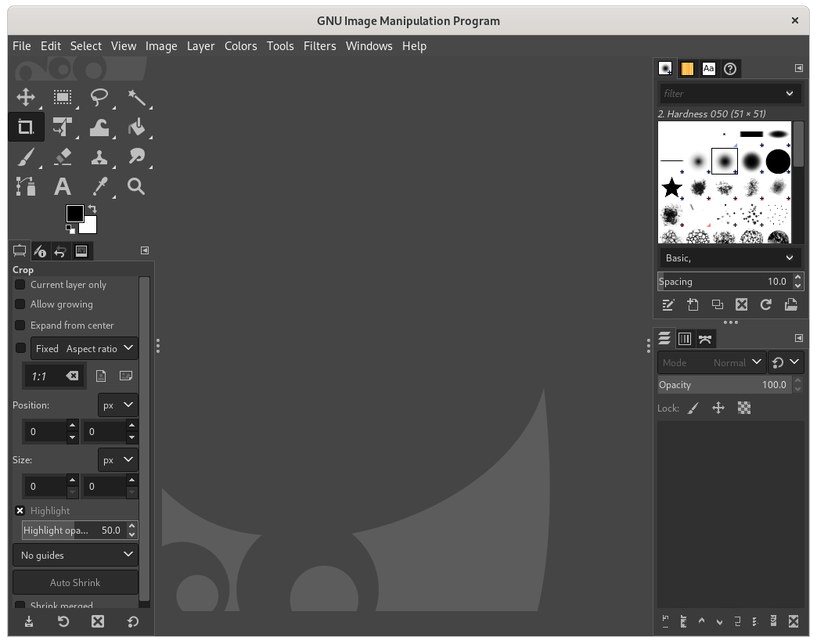Enable Allow growing checkbox
Image resolution: width=817 pixels, height=644 pixels.
pyautogui.click(x=20, y=304)
